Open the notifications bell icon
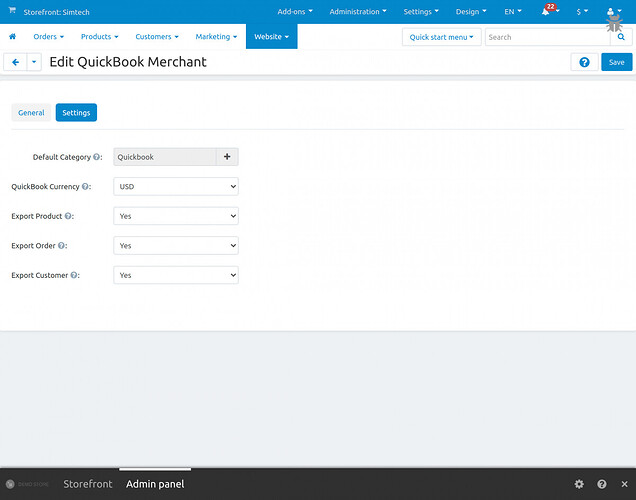The height and width of the screenshot is (500, 636). pos(546,12)
